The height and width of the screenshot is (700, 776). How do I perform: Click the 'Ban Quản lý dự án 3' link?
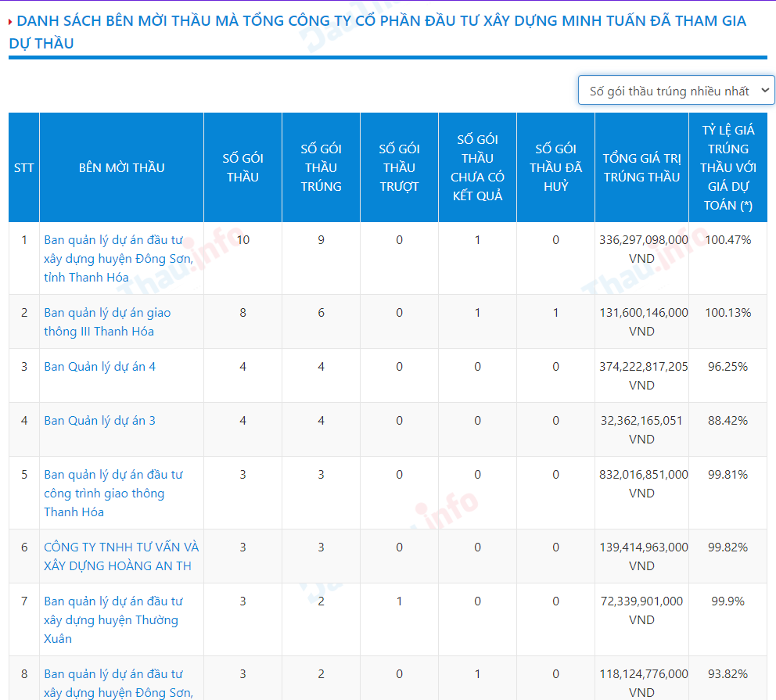(x=99, y=420)
